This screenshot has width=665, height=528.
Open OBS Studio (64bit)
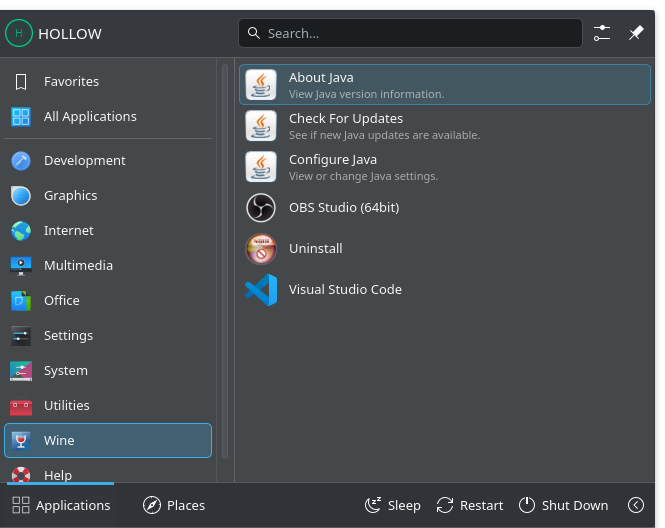pyautogui.click(x=444, y=208)
